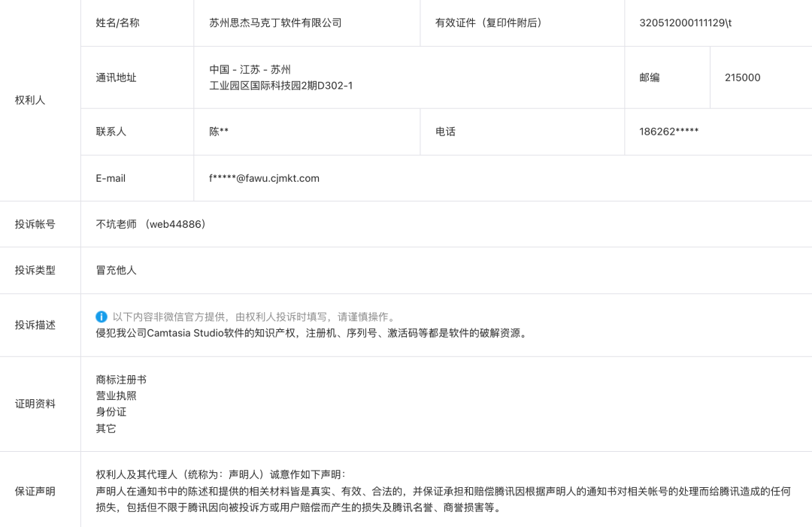Viewport: 812px width, 527px height.
Task: Click the 通讯地址 label
Action: click(x=116, y=77)
